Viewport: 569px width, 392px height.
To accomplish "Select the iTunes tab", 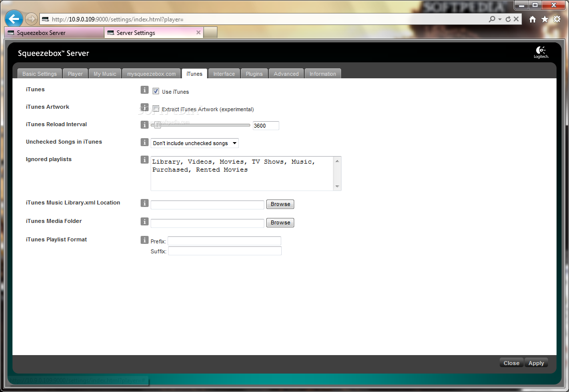I will click(194, 74).
